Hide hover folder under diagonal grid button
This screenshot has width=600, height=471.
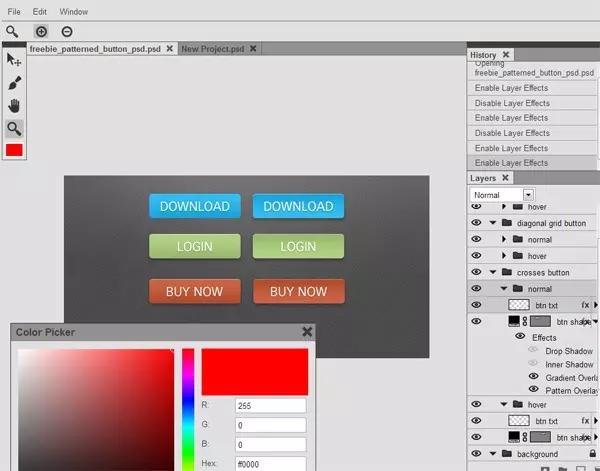point(476,256)
